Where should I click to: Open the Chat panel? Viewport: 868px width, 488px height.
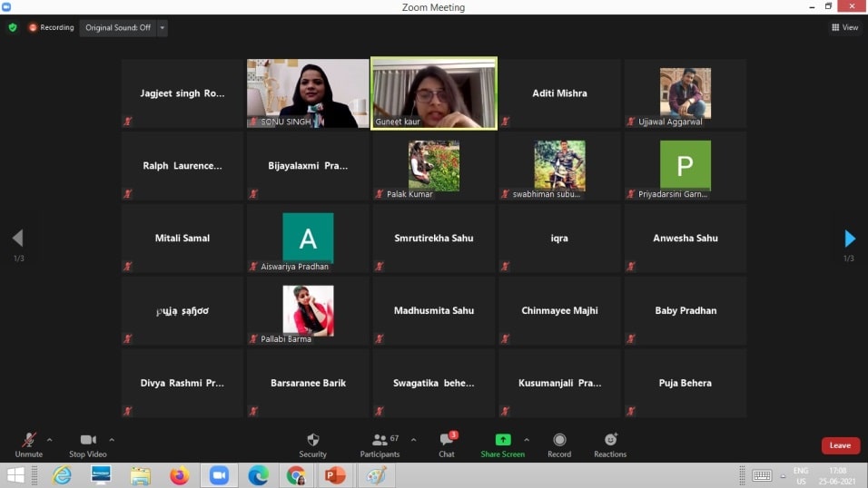(447, 441)
